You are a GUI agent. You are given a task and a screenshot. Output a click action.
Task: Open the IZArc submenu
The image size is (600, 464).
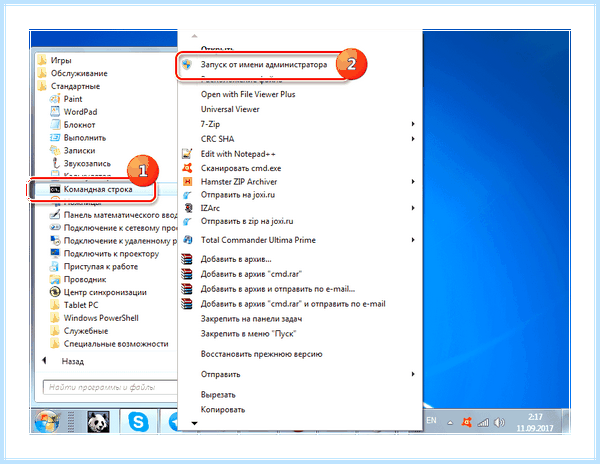(x=300, y=208)
